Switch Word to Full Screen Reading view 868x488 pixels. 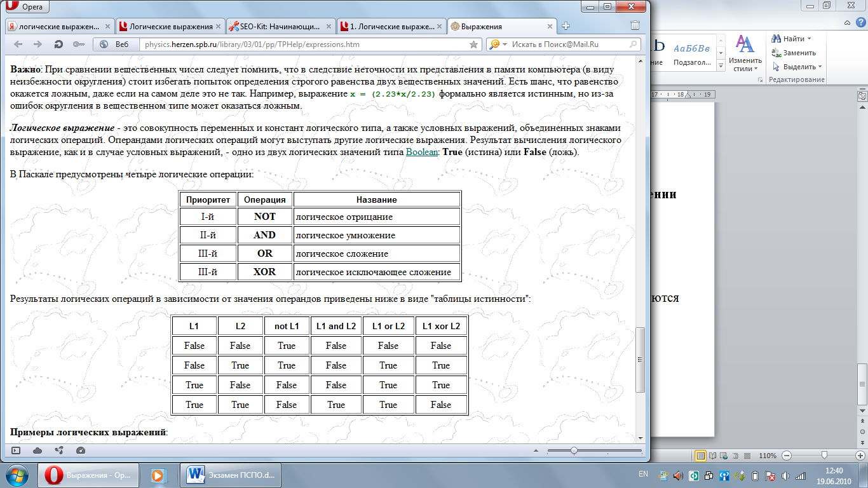coord(713,456)
